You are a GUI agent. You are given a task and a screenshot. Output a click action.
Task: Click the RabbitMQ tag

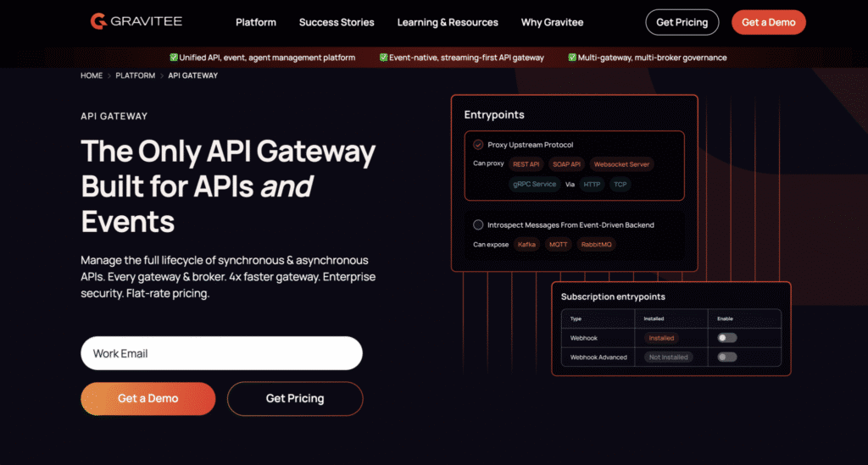pyautogui.click(x=596, y=245)
